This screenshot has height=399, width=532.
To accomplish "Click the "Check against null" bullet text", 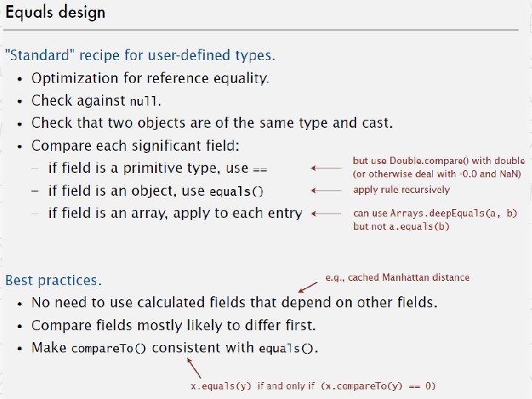I will 96,100.
